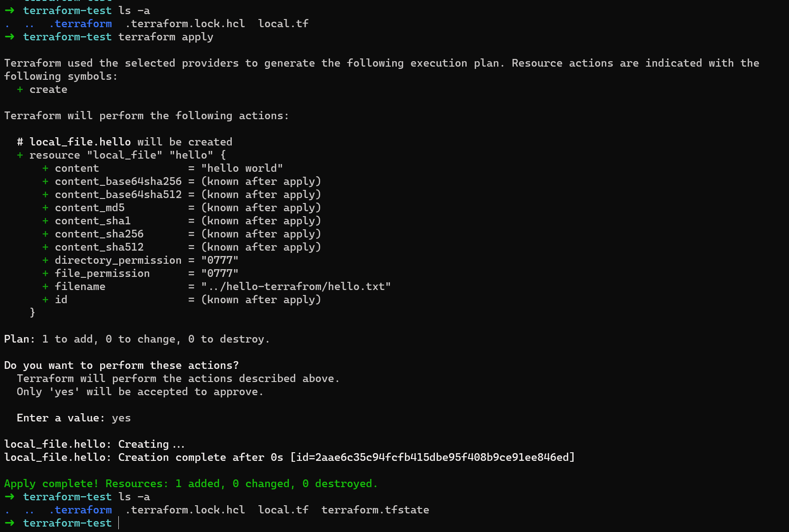Click the "# local_file.hello will be created" comment
The height and width of the screenshot is (532, 789).
click(x=124, y=142)
